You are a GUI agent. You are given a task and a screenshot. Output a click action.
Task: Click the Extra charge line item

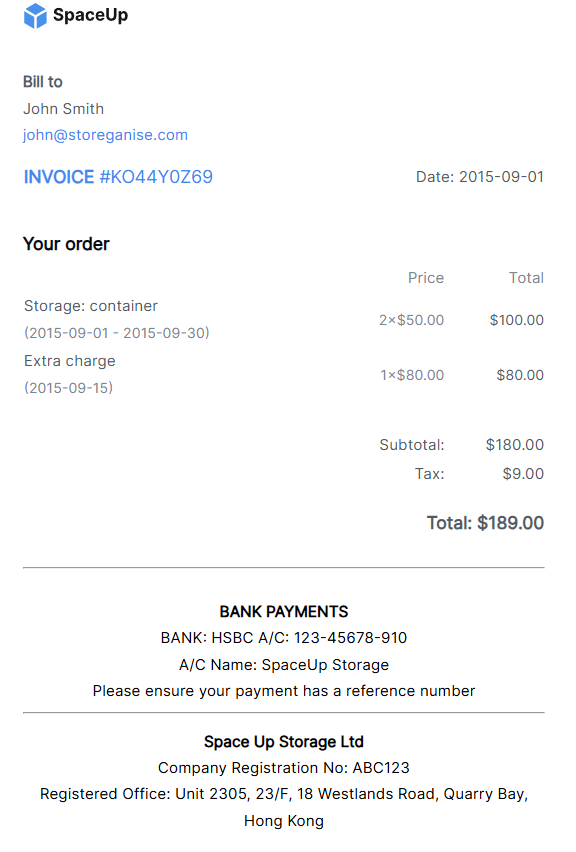pyautogui.click(x=70, y=361)
